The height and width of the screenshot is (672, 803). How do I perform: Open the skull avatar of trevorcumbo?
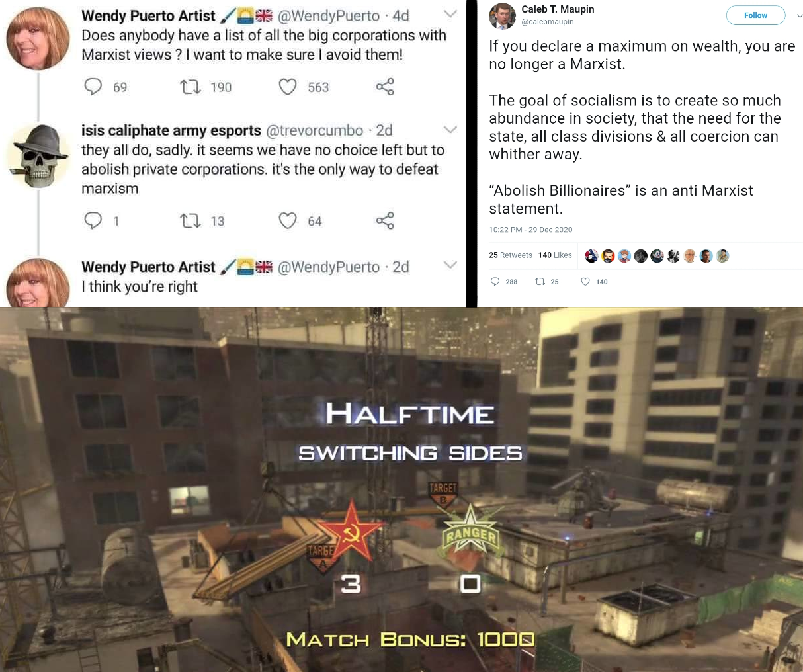(38, 156)
